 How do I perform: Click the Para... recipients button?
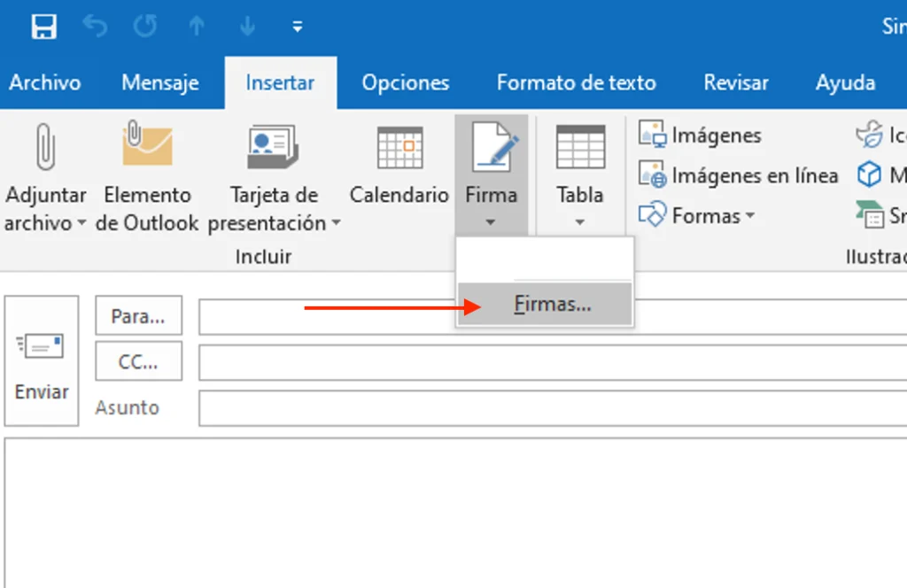tap(138, 315)
